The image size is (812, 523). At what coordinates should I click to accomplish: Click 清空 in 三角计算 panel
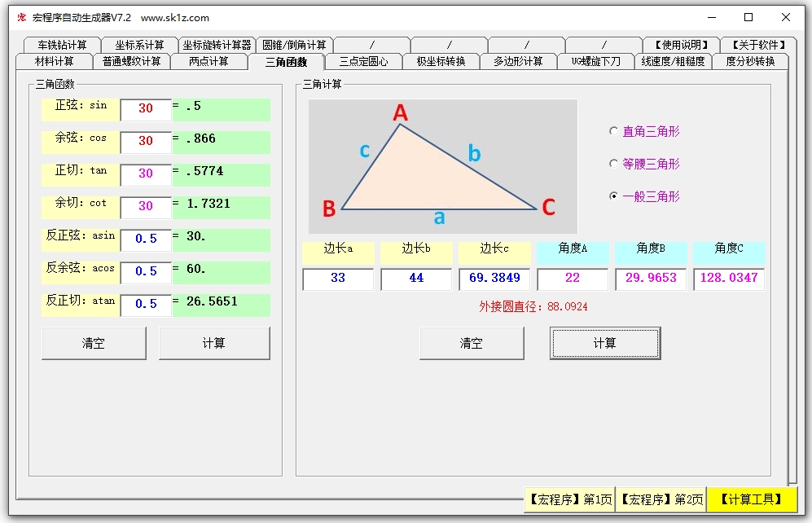[472, 343]
